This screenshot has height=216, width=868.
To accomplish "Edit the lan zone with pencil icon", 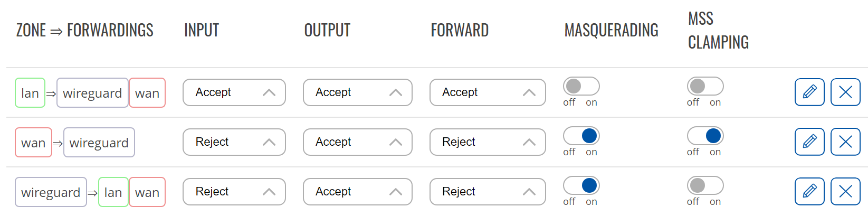I will coord(809,92).
